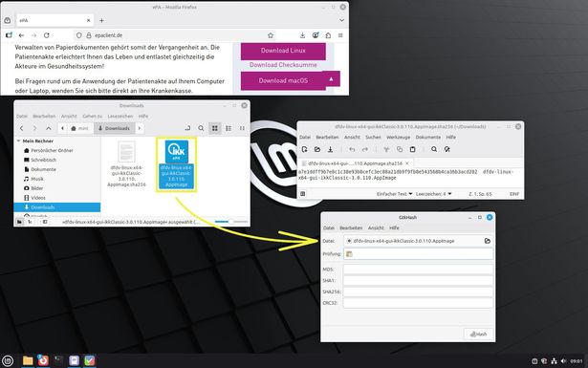588x368 pixels.
Task: Toggle the side pane button in text editor
Action: click(x=303, y=194)
